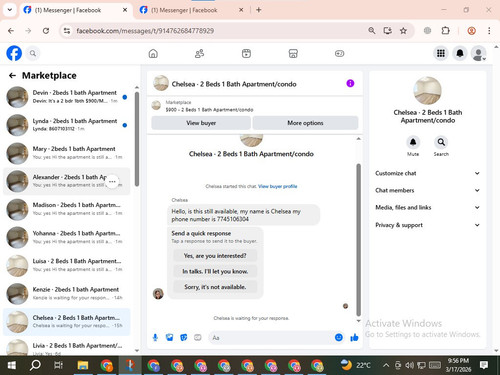The height and width of the screenshot is (375, 500).
Task: Send quick reply 'Sorry, it's not available.'
Action: pyautogui.click(x=215, y=287)
